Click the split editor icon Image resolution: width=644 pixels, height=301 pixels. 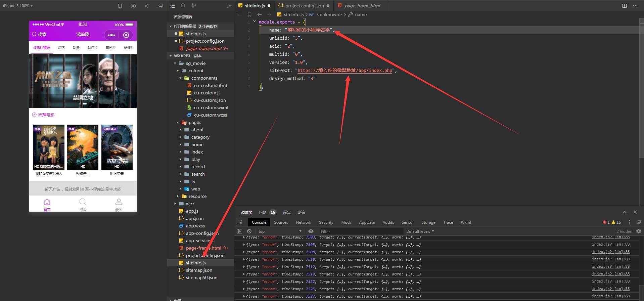coord(625,6)
